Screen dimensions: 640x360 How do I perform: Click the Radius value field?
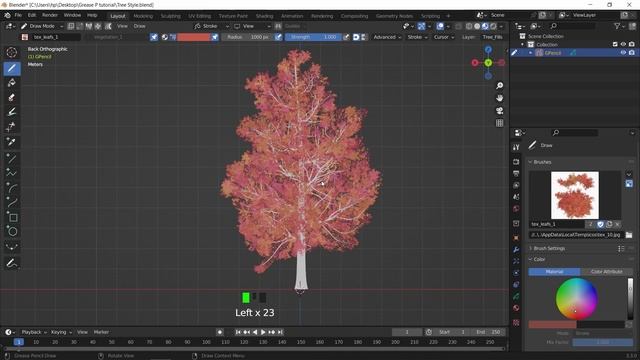(x=248, y=37)
